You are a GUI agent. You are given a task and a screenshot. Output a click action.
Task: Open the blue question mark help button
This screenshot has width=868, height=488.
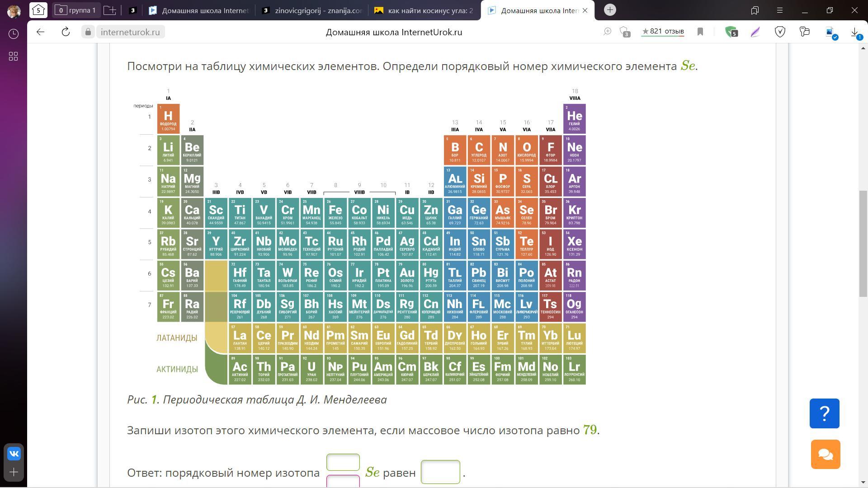pyautogui.click(x=824, y=413)
